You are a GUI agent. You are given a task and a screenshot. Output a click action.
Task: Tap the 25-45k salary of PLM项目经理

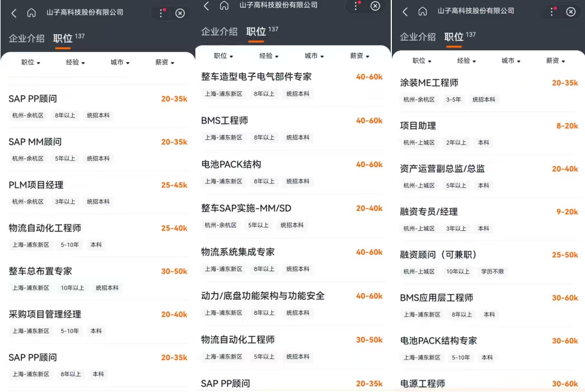coord(174,185)
